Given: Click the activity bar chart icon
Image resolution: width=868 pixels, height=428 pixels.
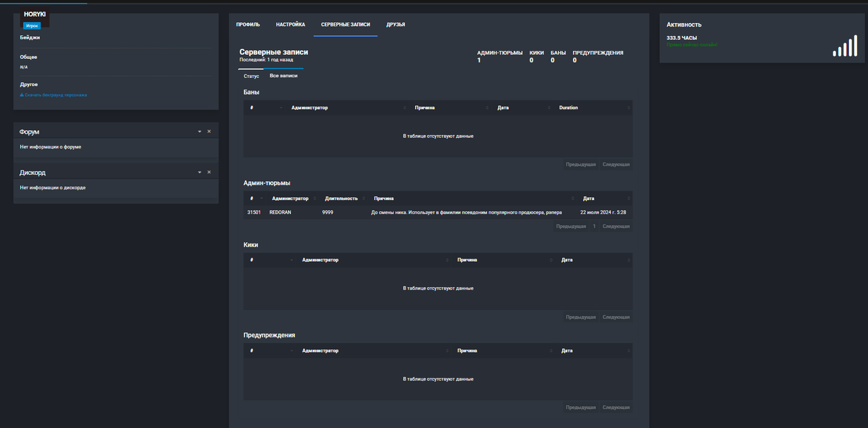Looking at the screenshot, I should tap(845, 45).
